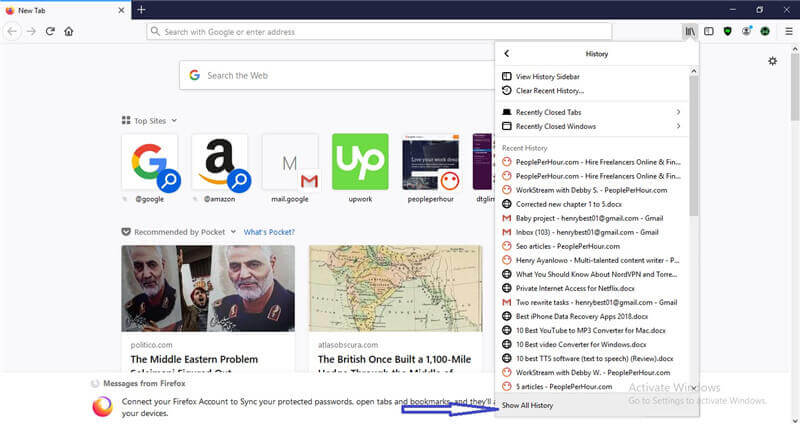The height and width of the screenshot is (424, 800).
Task: Click the Library icon in the toolbar
Action: [x=690, y=32]
